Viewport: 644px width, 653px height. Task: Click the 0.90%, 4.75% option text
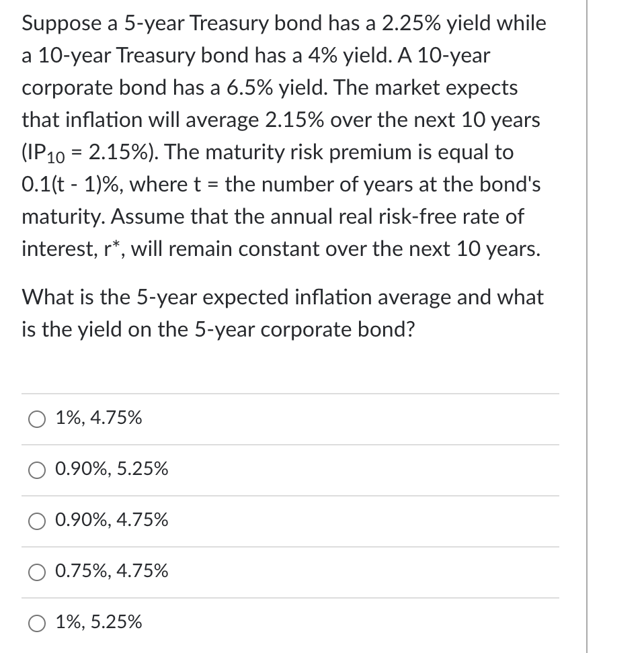tap(112, 521)
